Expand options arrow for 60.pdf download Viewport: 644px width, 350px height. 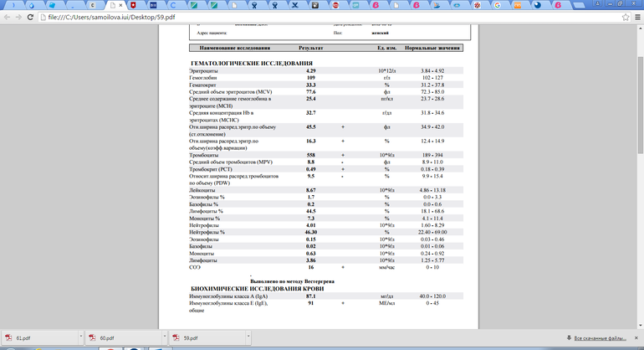click(164, 338)
